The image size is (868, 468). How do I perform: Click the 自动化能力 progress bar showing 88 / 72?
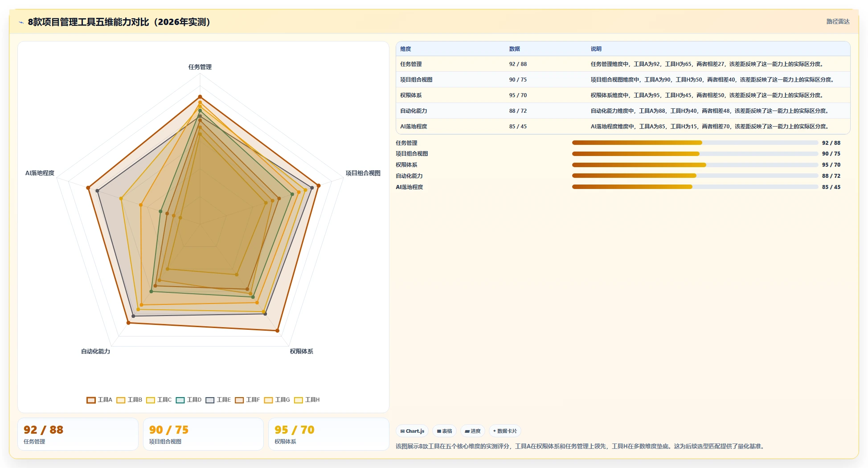pos(695,176)
